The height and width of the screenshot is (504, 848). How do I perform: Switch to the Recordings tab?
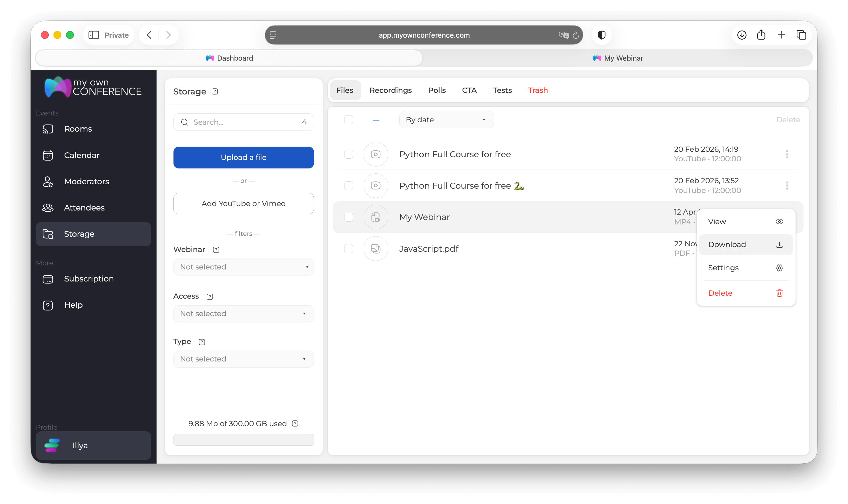[x=390, y=90]
